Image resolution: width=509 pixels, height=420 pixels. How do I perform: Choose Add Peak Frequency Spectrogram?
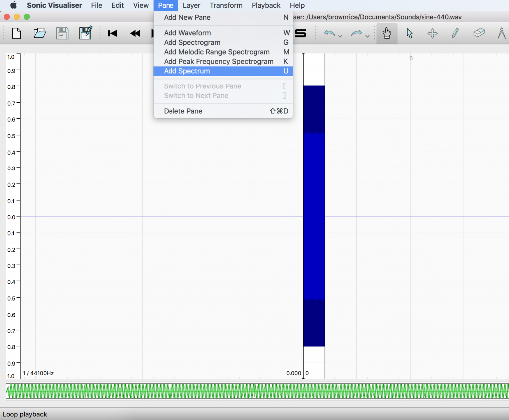click(x=223, y=61)
